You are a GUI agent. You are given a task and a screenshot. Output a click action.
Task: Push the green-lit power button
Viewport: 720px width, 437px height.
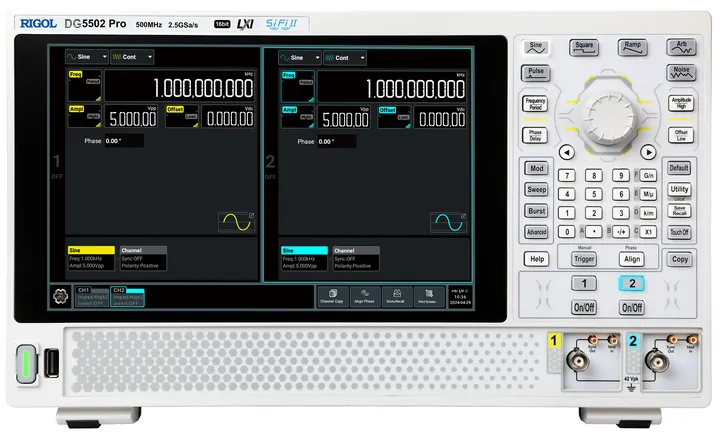point(27,364)
